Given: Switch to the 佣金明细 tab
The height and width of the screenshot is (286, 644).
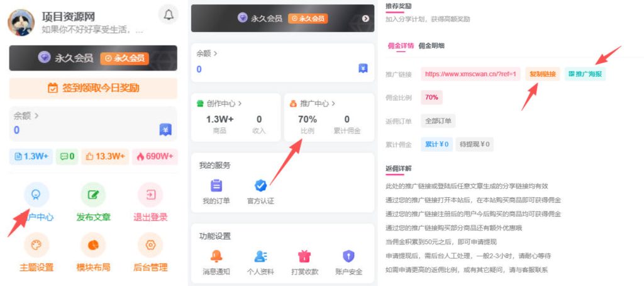Looking at the screenshot, I should click(x=431, y=46).
